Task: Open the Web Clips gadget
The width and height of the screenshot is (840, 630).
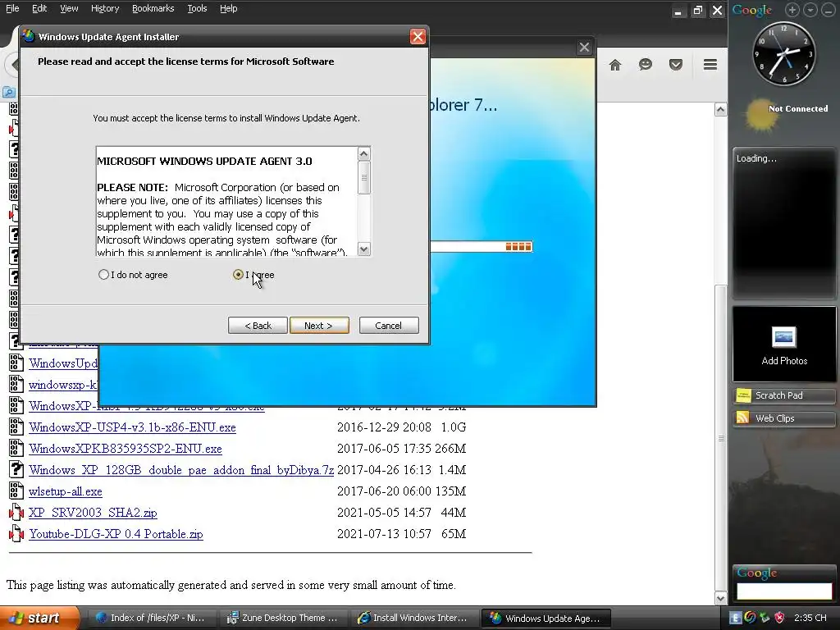Action: click(783, 418)
